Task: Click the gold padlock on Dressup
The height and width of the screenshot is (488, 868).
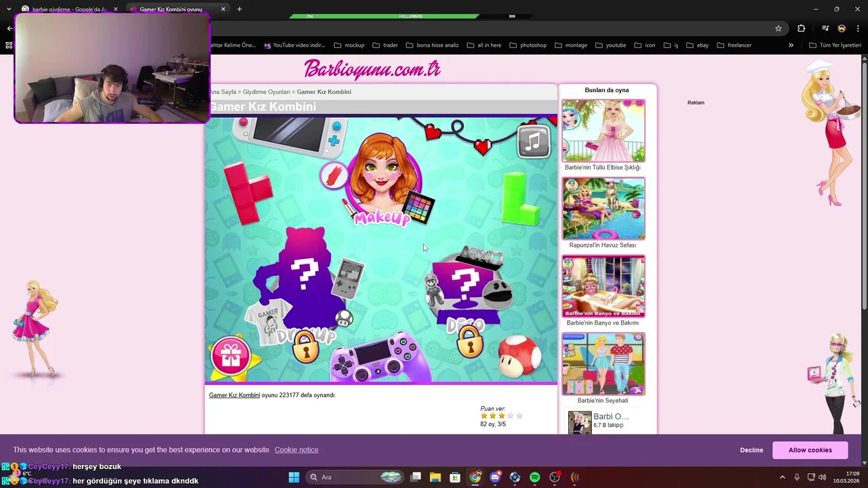Action: 305,348
